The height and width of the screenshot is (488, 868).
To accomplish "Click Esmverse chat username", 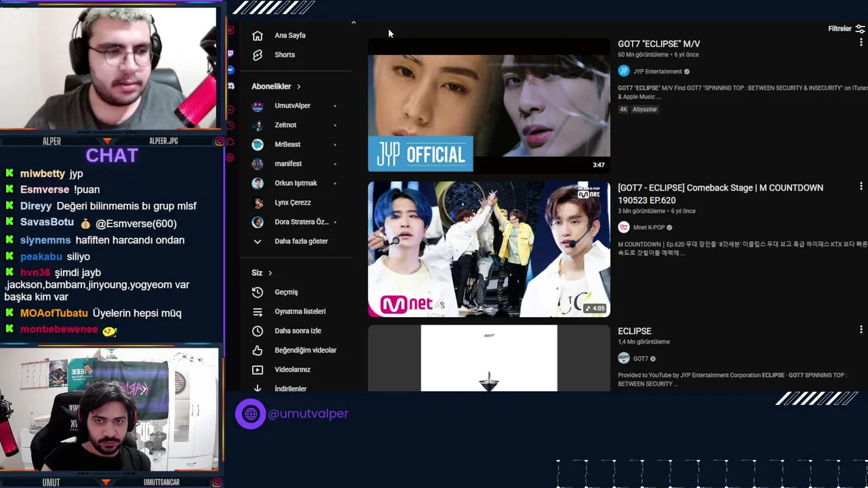I will [45, 190].
